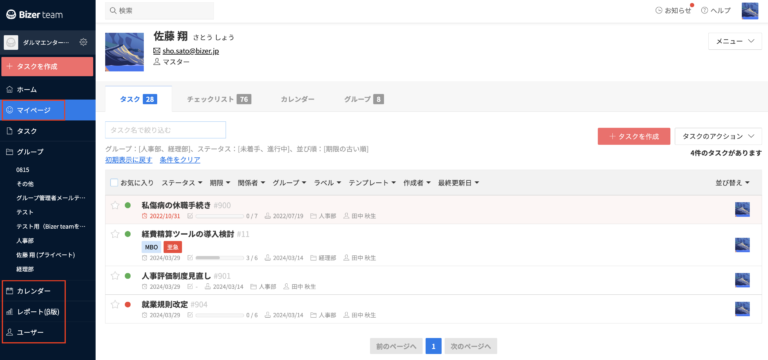Open レポート(β版) chart icon in sidebar
The height and width of the screenshot is (360, 768).
9,312
